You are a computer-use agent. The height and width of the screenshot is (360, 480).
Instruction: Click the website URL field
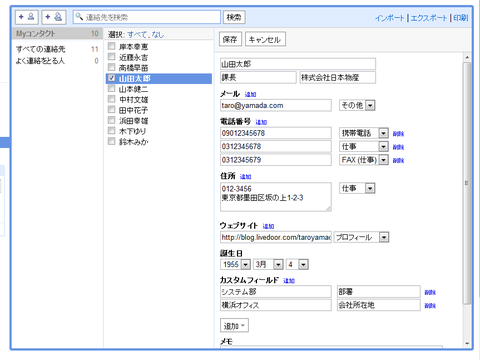point(276,237)
